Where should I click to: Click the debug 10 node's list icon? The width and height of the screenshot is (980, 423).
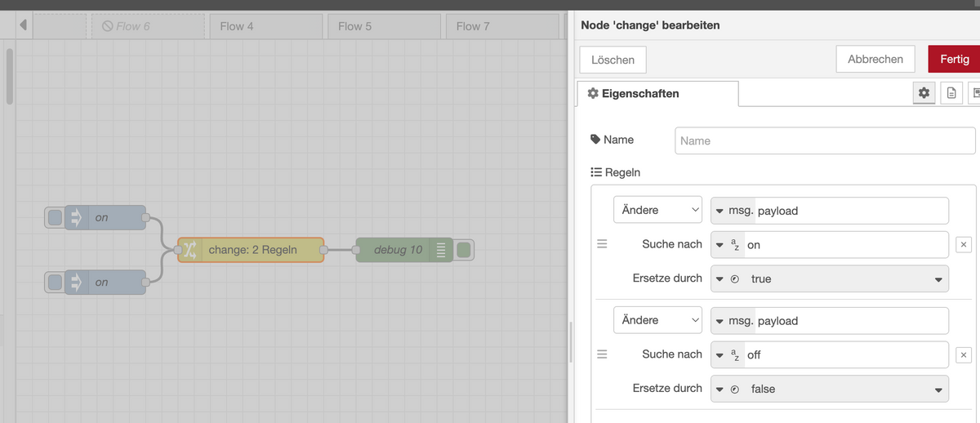pos(441,250)
